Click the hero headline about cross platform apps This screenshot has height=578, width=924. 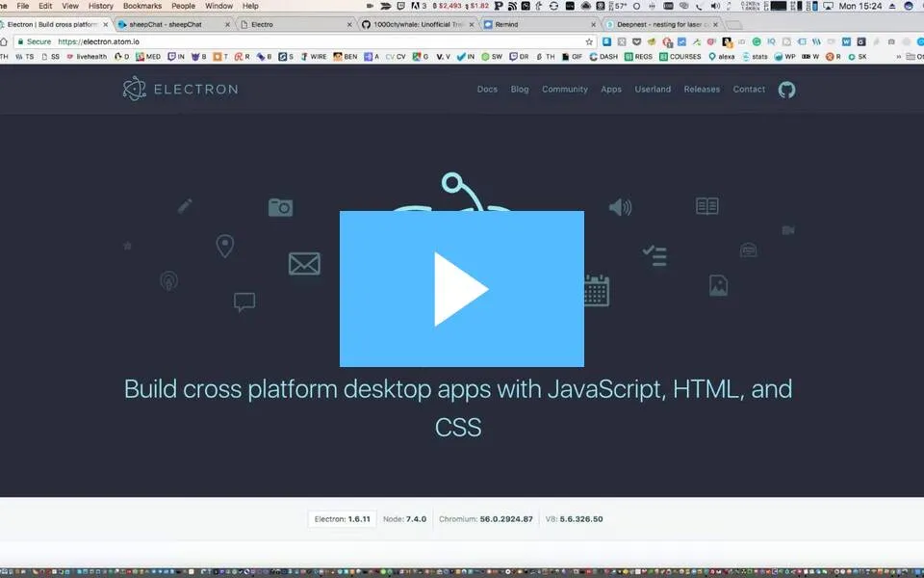(458, 408)
